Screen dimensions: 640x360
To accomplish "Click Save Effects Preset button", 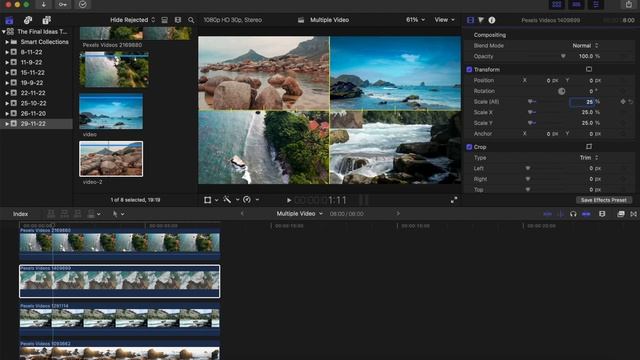I will click(604, 200).
